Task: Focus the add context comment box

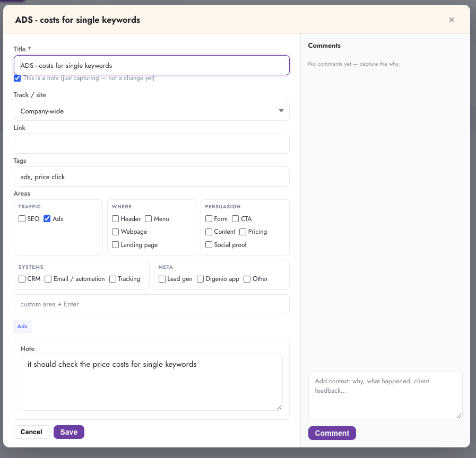Action: point(385,395)
